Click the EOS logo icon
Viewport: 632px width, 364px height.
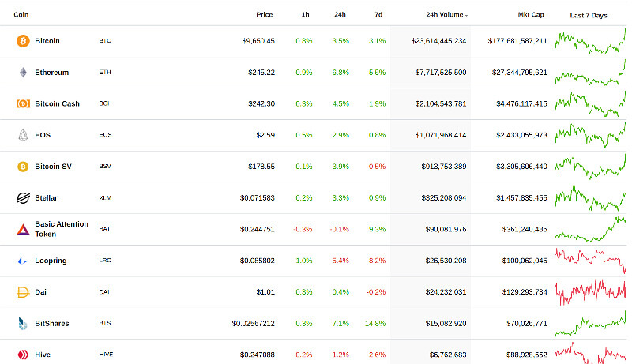click(23, 135)
